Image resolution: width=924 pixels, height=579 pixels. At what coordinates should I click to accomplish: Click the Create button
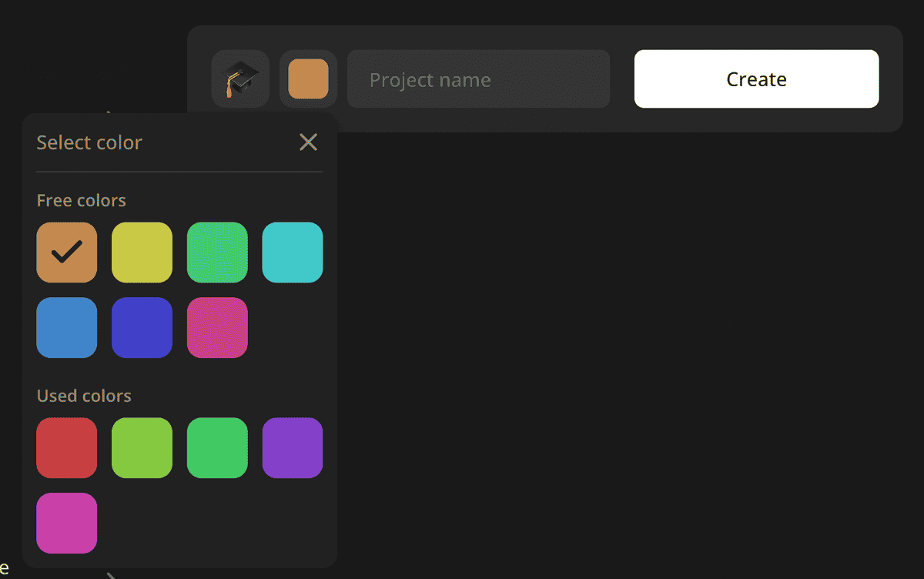coord(756,79)
